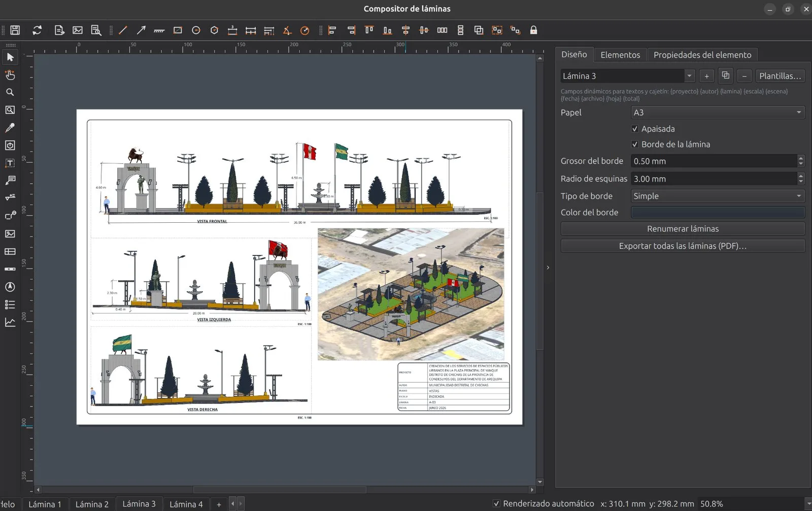Click the save layout icon

[x=15, y=30]
